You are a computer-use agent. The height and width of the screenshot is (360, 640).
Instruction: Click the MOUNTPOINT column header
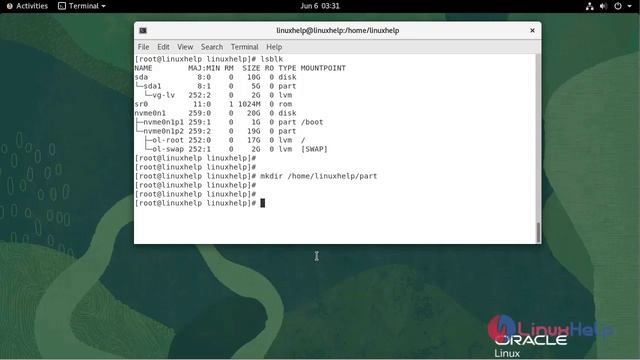(x=323, y=68)
